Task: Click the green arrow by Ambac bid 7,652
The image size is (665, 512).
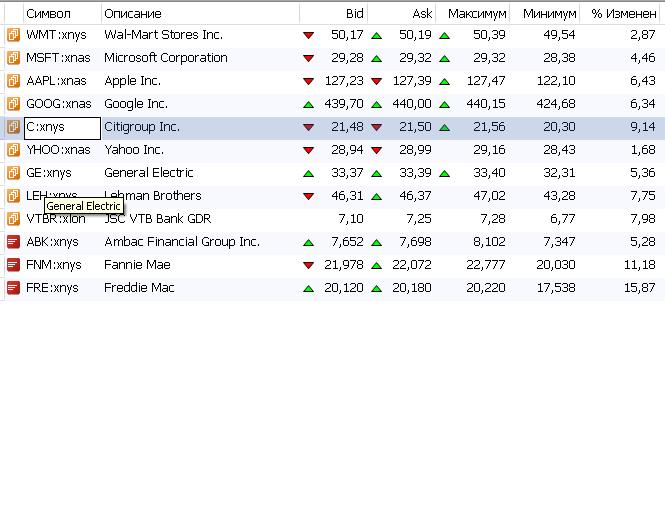Action: pos(309,243)
